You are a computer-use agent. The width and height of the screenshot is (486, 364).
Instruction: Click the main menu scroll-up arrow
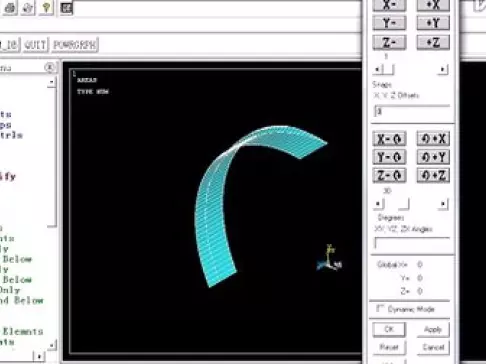[x=51, y=82]
